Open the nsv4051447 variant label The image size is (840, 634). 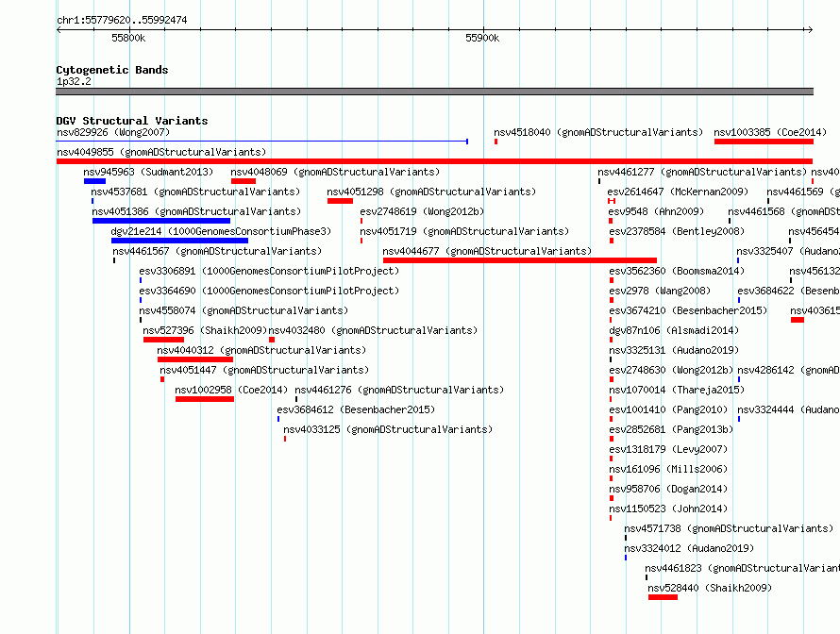coord(264,370)
